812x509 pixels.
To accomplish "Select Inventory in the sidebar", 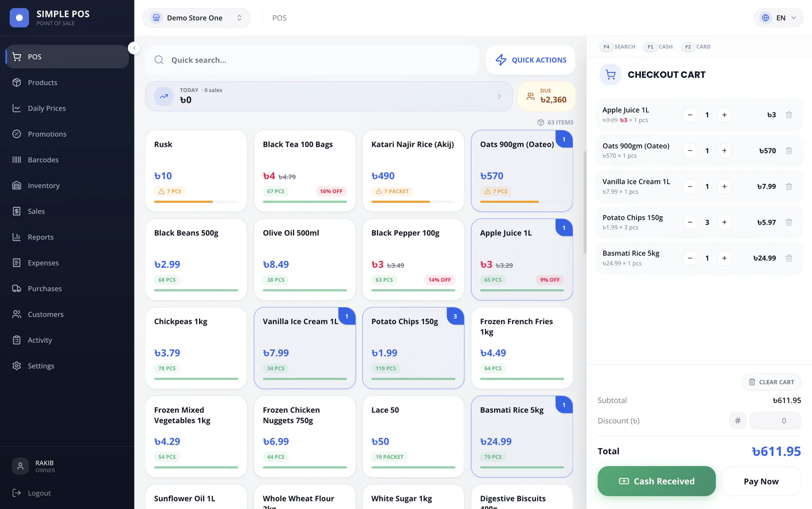I will click(67, 186).
